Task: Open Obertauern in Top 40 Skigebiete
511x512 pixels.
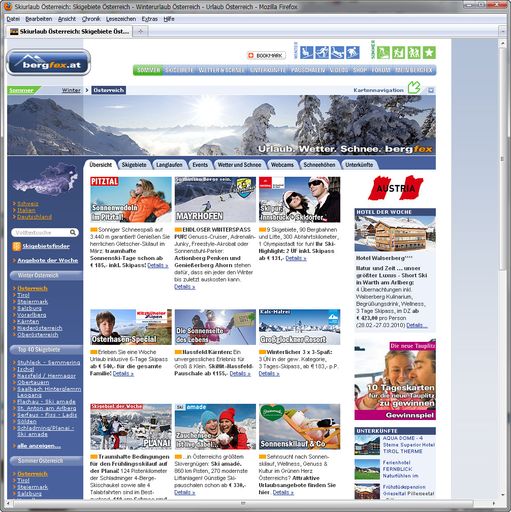Action: (x=33, y=382)
